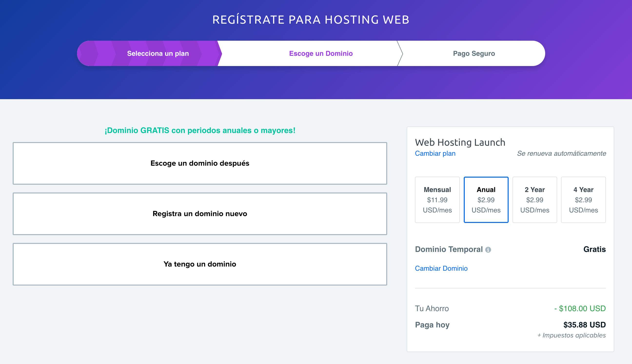This screenshot has height=364, width=632.
Task: Select the Escoge un dominio después card
Action: click(x=200, y=163)
